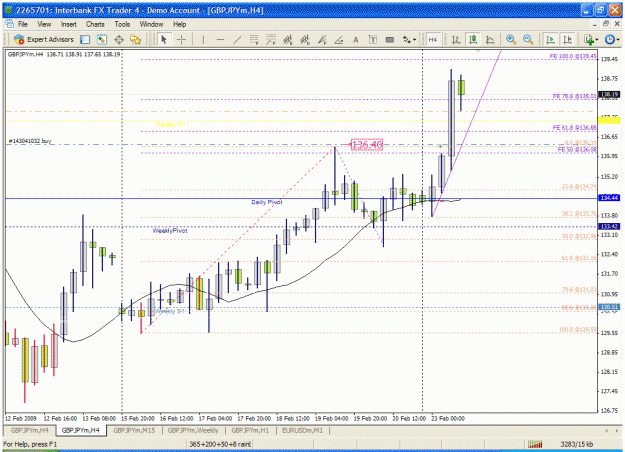Zoom in on the chart
625x452 pixels.
(x=511, y=39)
